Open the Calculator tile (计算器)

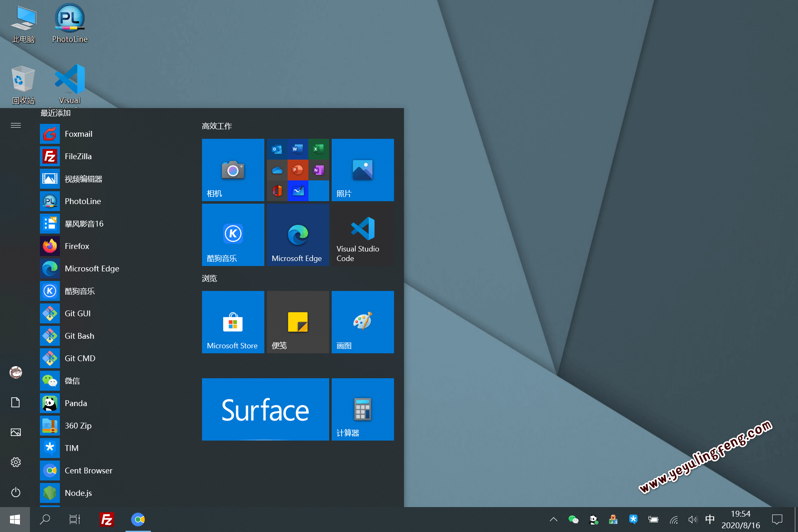[362, 409]
